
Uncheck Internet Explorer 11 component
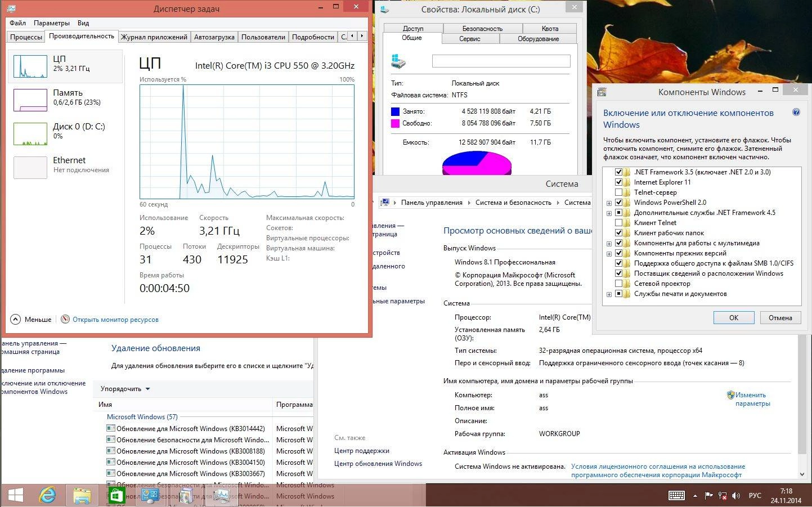click(618, 182)
